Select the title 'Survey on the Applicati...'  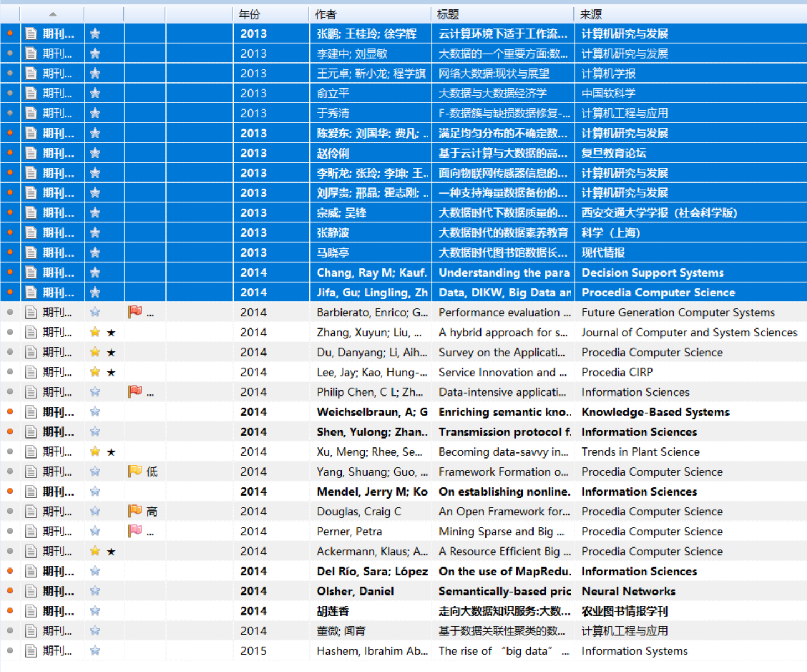point(502,352)
